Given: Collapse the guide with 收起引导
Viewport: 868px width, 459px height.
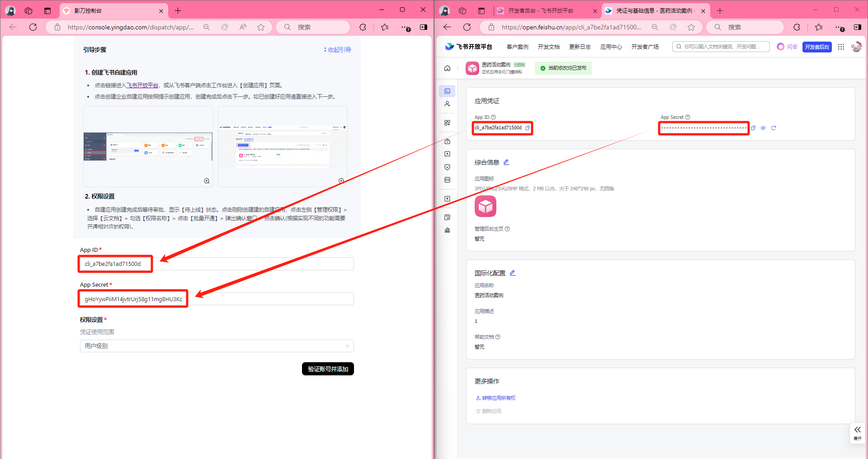Looking at the screenshot, I should [337, 50].
